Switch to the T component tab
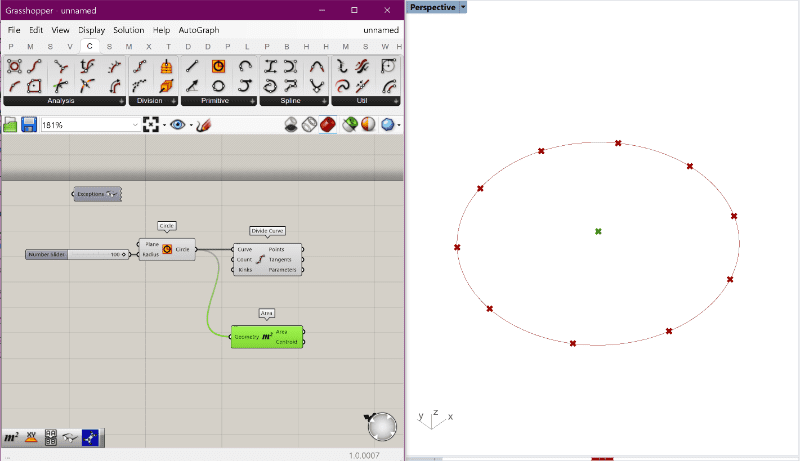Viewport: 800px width, 461px height. coord(168,46)
